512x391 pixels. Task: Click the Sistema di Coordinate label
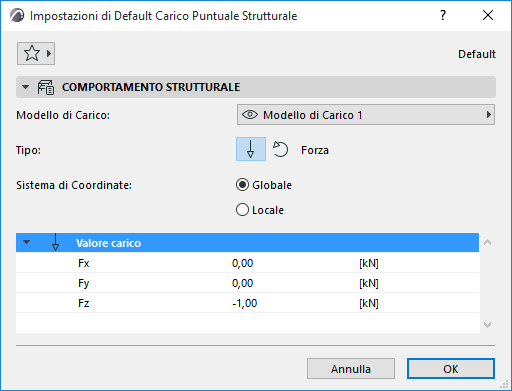(74, 185)
